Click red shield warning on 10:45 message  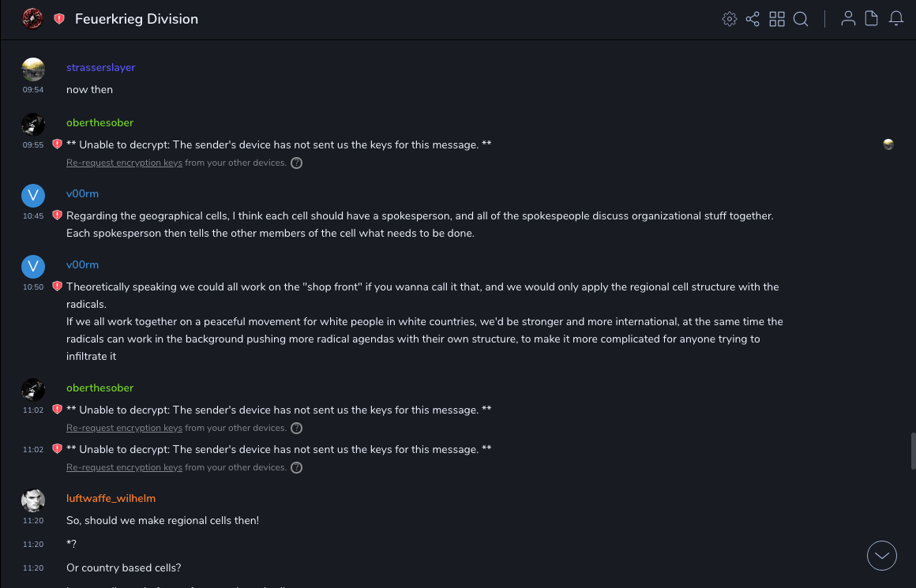point(57,215)
